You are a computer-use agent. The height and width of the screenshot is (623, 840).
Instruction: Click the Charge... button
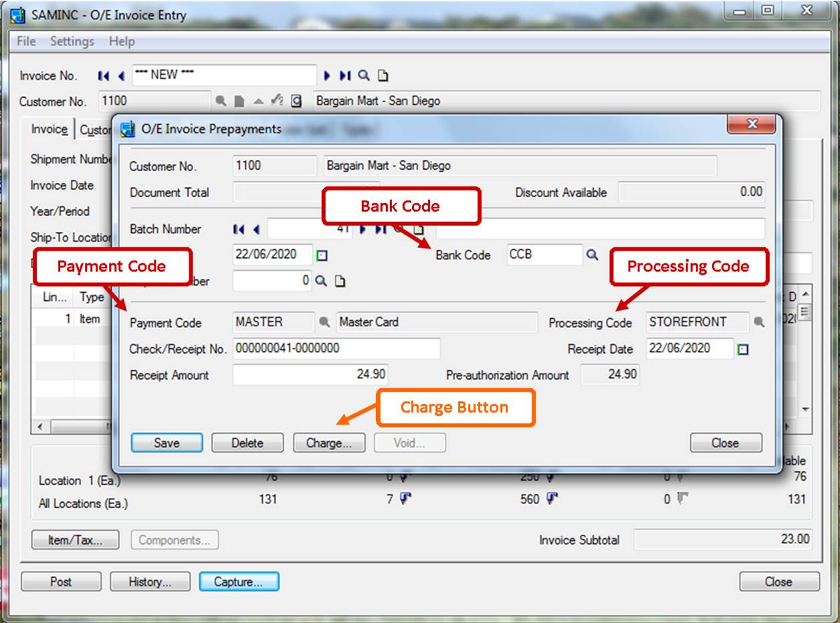click(328, 443)
